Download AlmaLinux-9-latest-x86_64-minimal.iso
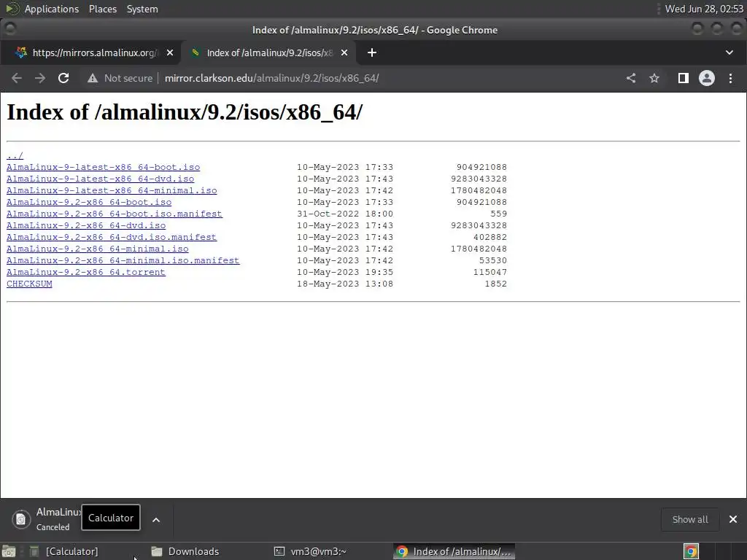Screen dimensions: 747x560 click(x=112, y=190)
